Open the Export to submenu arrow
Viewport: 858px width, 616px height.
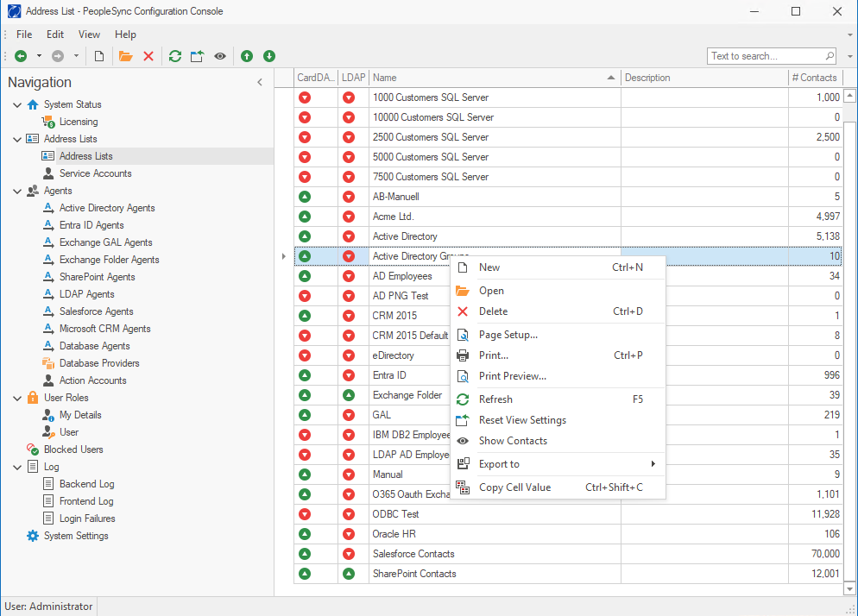(x=653, y=464)
